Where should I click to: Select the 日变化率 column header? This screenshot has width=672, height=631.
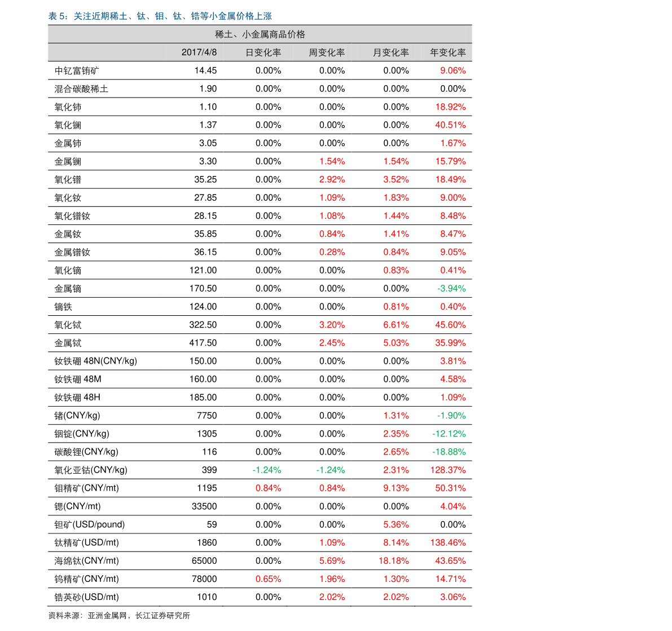[x=263, y=52]
